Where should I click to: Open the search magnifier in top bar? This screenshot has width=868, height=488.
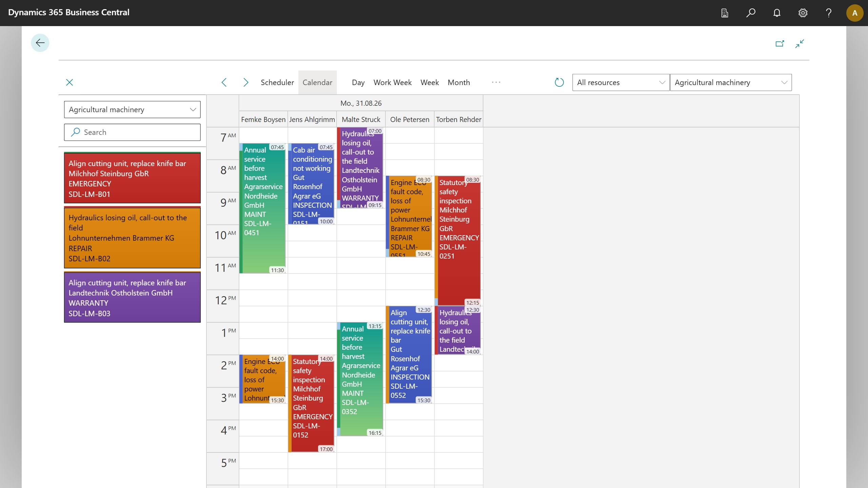tap(751, 13)
